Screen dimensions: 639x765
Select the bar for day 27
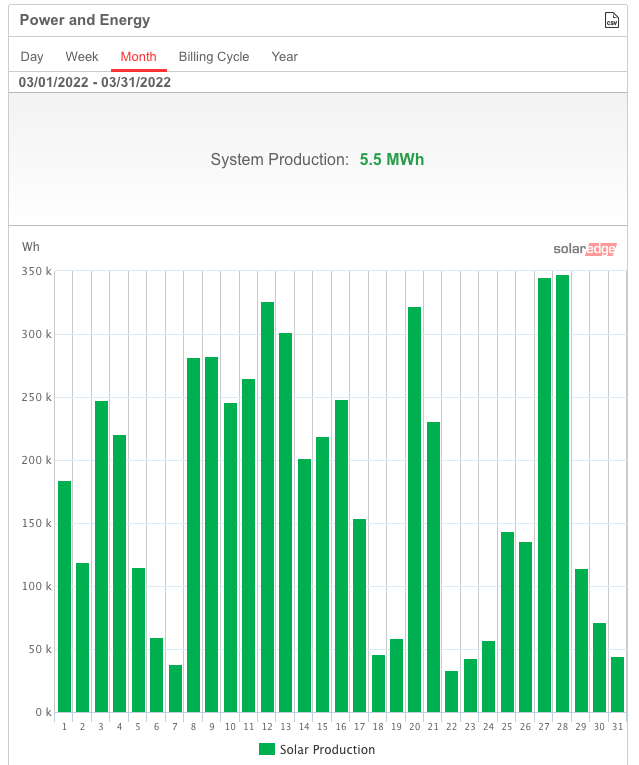(544, 495)
